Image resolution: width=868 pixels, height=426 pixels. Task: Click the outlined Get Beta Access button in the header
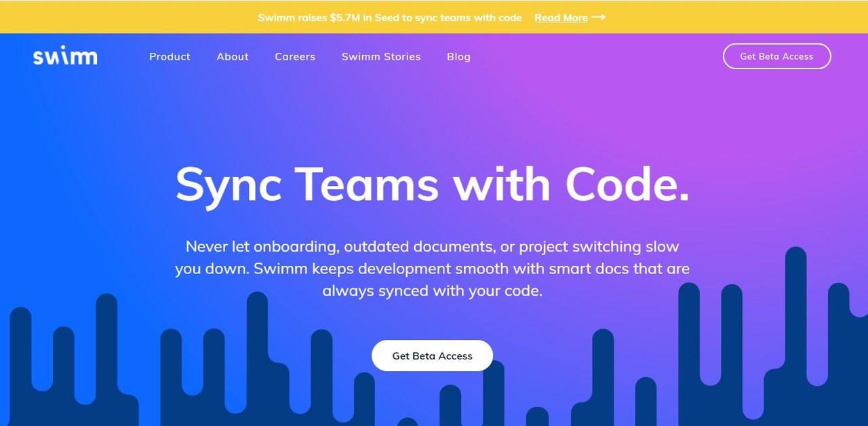coord(777,56)
